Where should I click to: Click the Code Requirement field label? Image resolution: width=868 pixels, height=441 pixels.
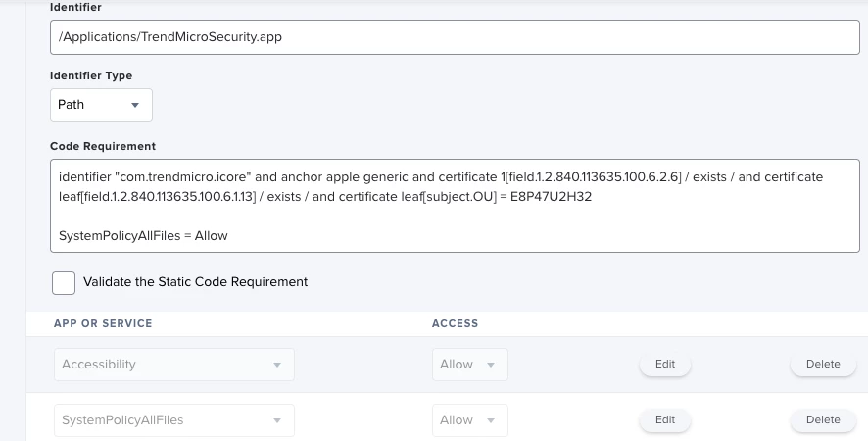103,146
